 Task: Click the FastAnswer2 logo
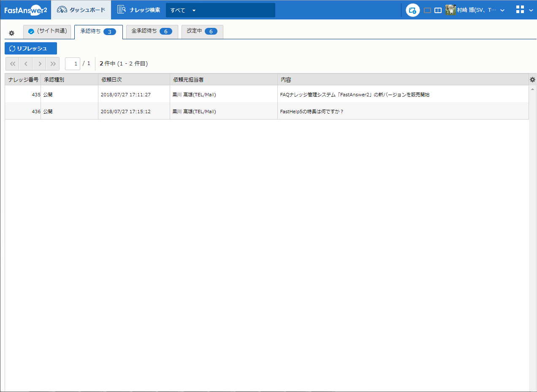[25, 10]
